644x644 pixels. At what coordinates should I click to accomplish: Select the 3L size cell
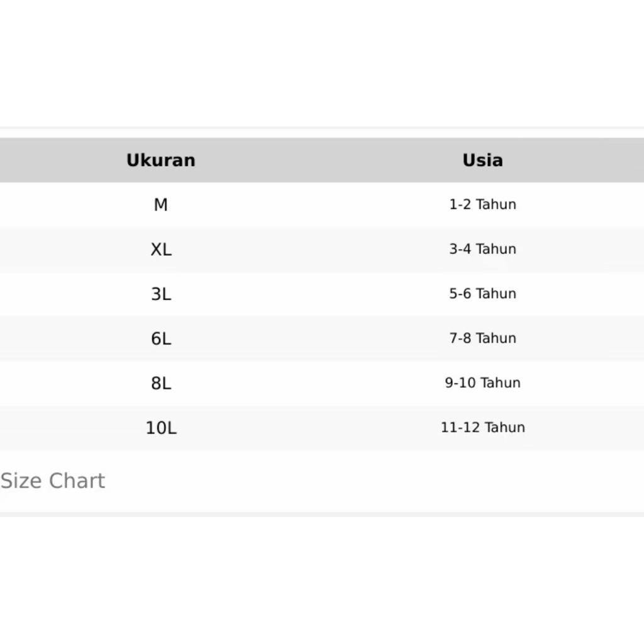coord(161,294)
